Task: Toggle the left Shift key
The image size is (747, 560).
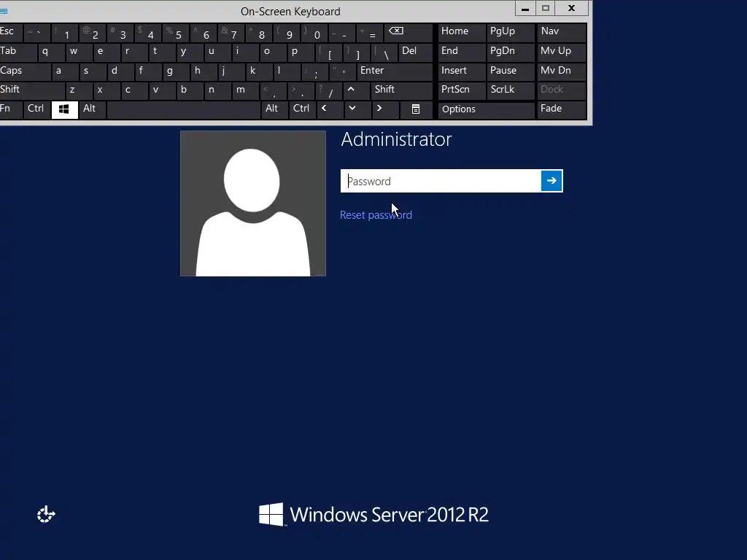Action: [31, 90]
